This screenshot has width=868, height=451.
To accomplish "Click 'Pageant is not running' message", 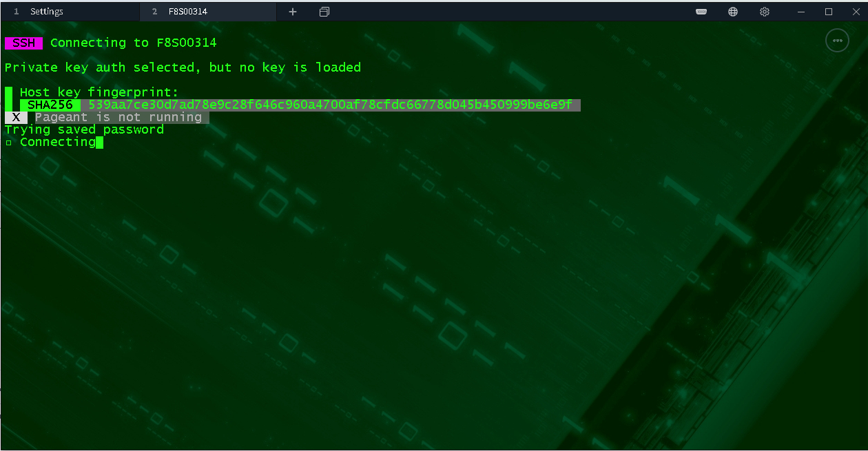I will point(118,117).
